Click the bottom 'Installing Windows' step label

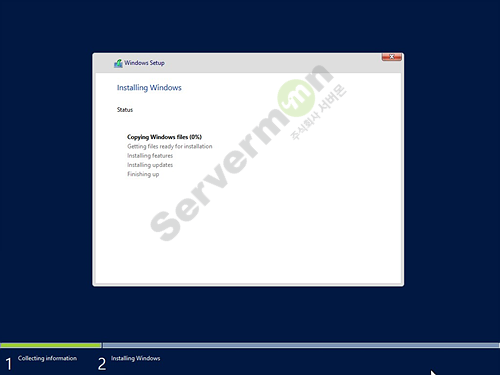click(136, 358)
